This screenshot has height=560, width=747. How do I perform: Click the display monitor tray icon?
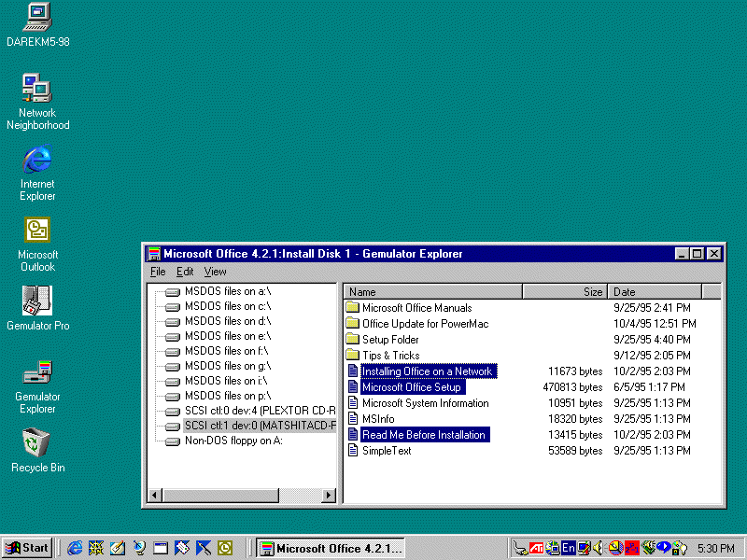pos(584,548)
